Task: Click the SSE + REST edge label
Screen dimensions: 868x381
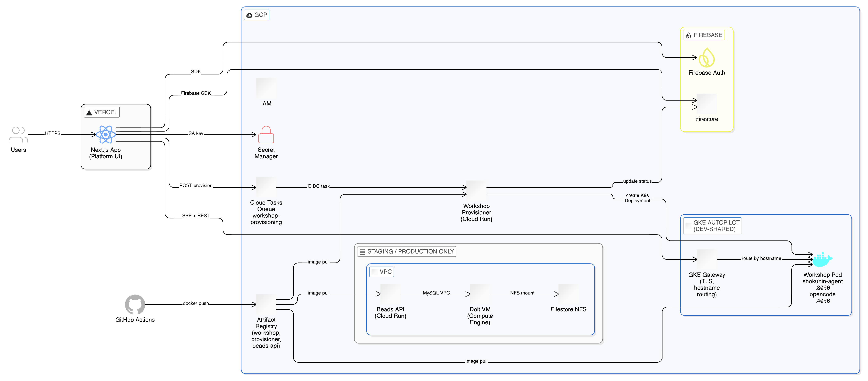Action: coord(196,215)
